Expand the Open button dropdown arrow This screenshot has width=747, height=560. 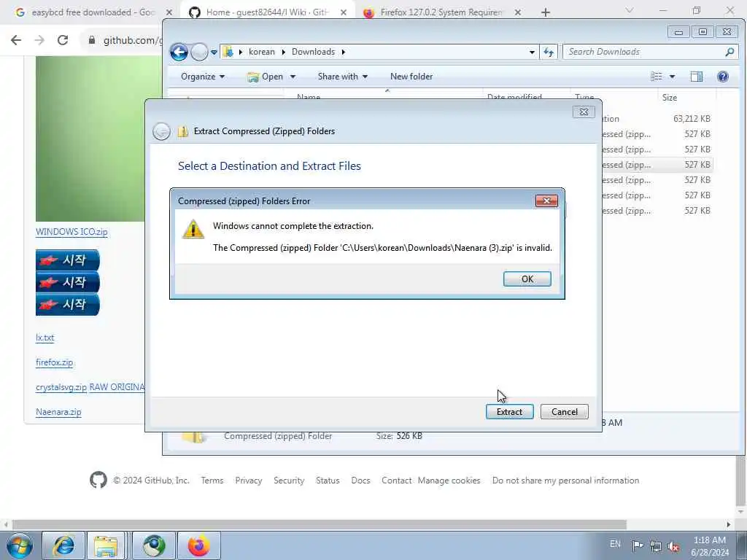coord(293,77)
